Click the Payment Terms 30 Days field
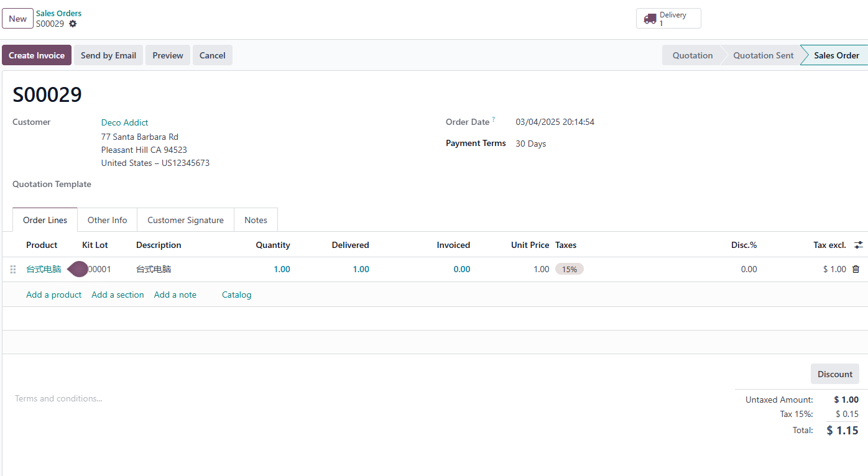 (x=530, y=144)
